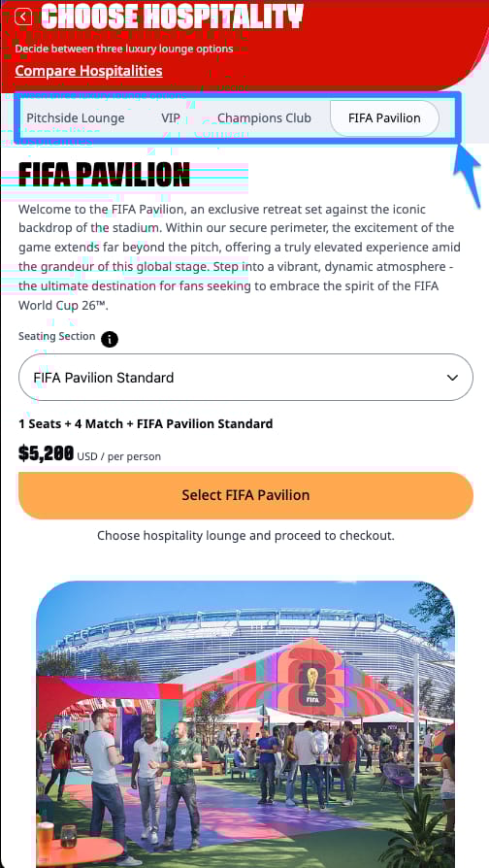The width and height of the screenshot is (489, 868).
Task: Switch to the VIP tab
Action: (x=171, y=117)
